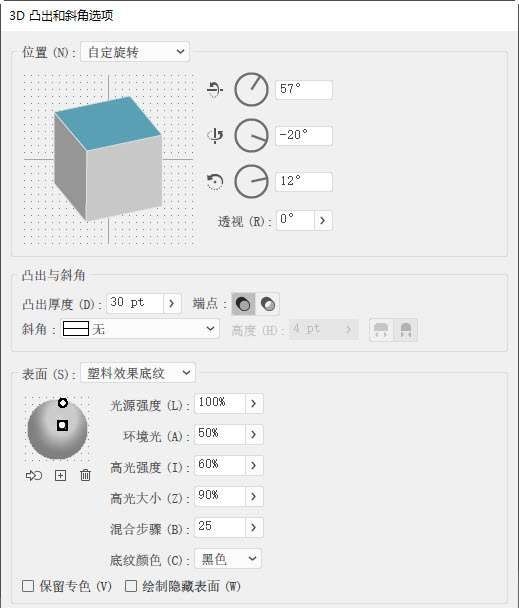The width and height of the screenshot is (519, 608).
Task: Click the 环境光 50% input field
Action: [x=220, y=434]
